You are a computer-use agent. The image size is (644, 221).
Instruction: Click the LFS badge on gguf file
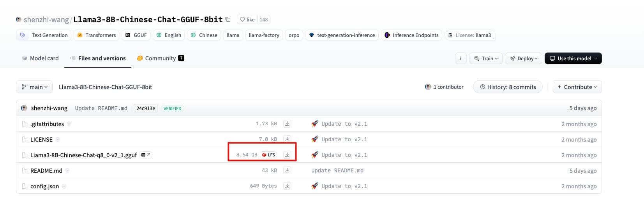click(269, 155)
